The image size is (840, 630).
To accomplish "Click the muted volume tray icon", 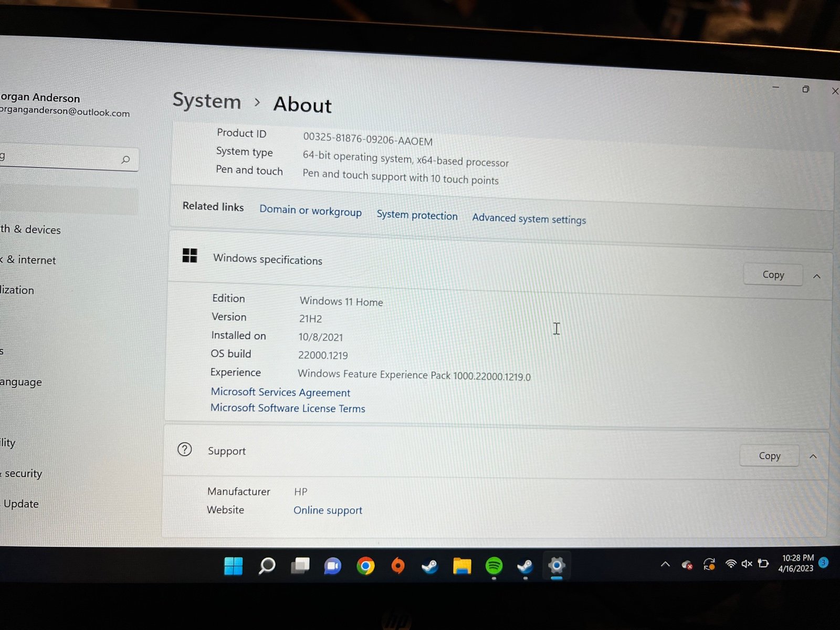I will (x=747, y=564).
